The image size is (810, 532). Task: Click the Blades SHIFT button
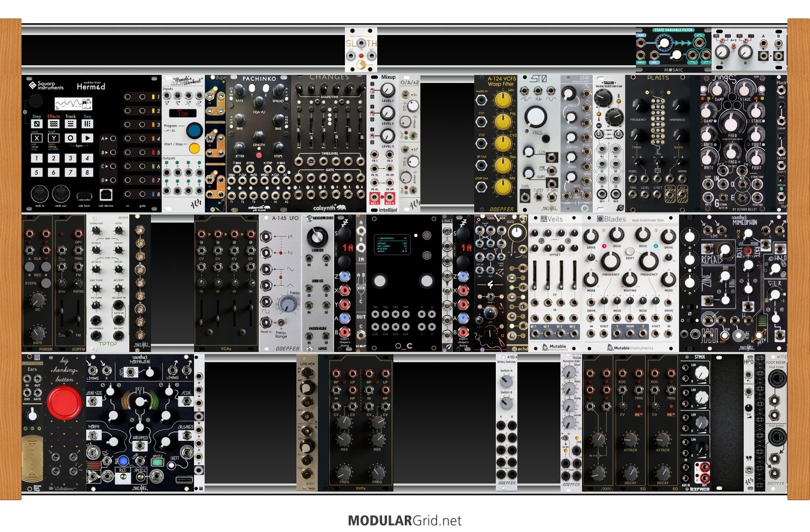pyautogui.click(x=629, y=251)
